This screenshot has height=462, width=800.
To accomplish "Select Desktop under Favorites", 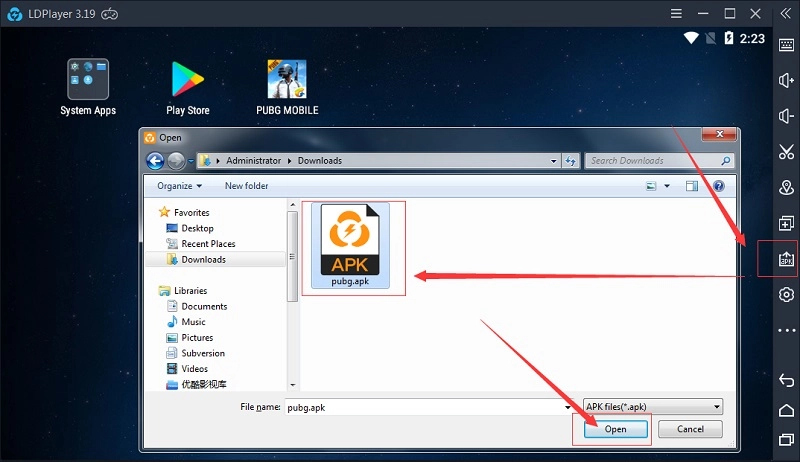I will [197, 228].
